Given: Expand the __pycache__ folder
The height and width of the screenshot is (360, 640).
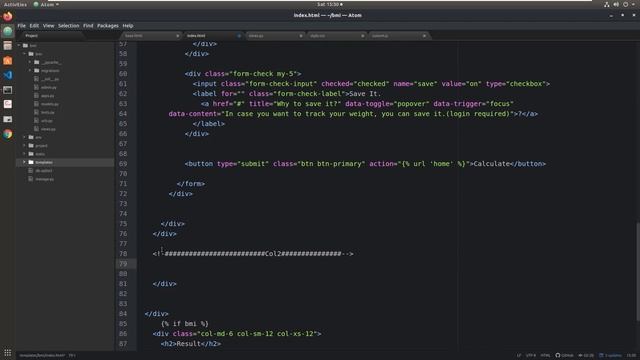Looking at the screenshot, I should pos(30,62).
